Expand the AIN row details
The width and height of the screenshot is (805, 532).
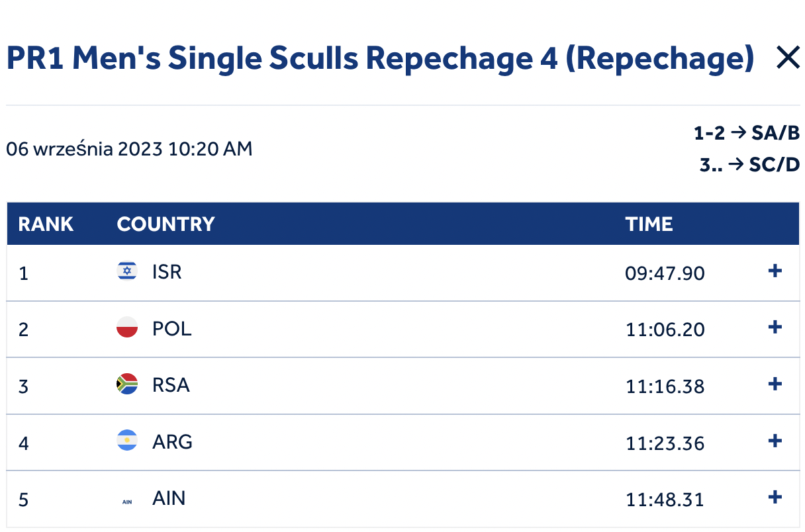(x=775, y=498)
